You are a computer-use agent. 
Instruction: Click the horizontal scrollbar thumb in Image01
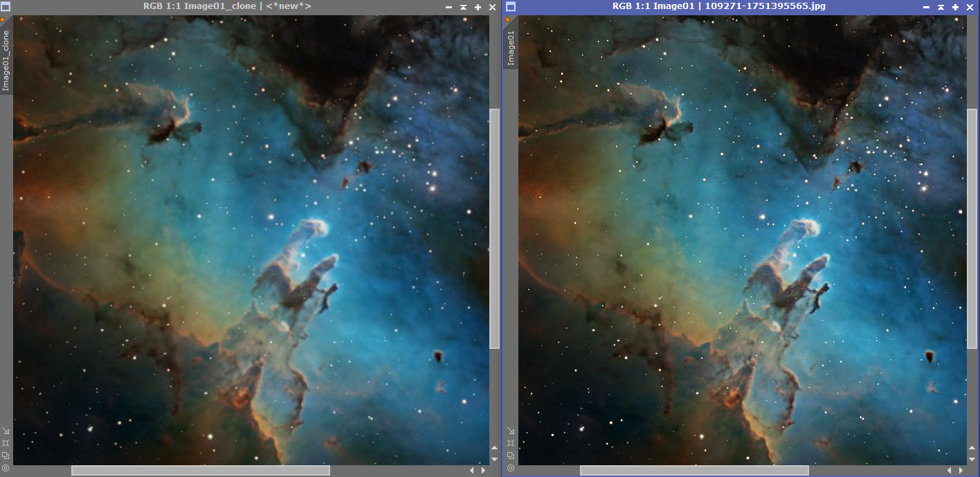tap(694, 471)
